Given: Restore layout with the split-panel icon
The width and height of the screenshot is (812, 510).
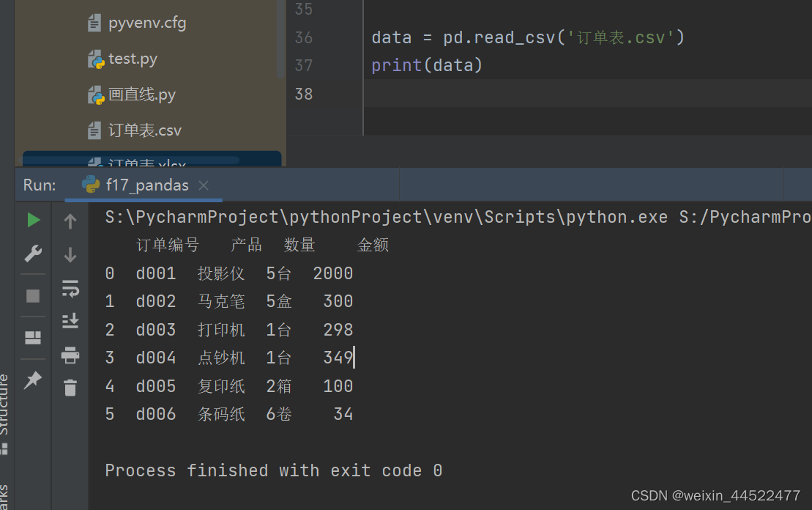Looking at the screenshot, I should click(33, 338).
